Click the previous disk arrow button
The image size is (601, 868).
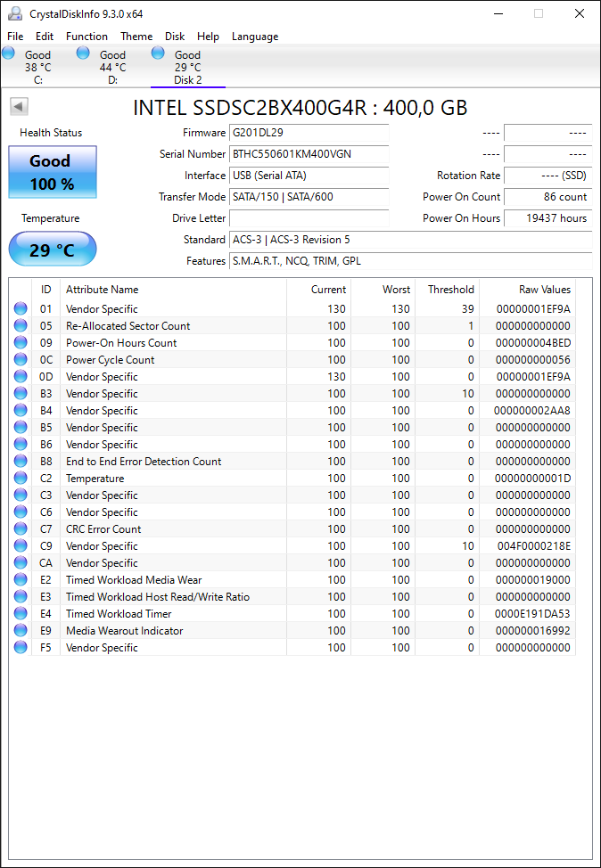pos(20,107)
